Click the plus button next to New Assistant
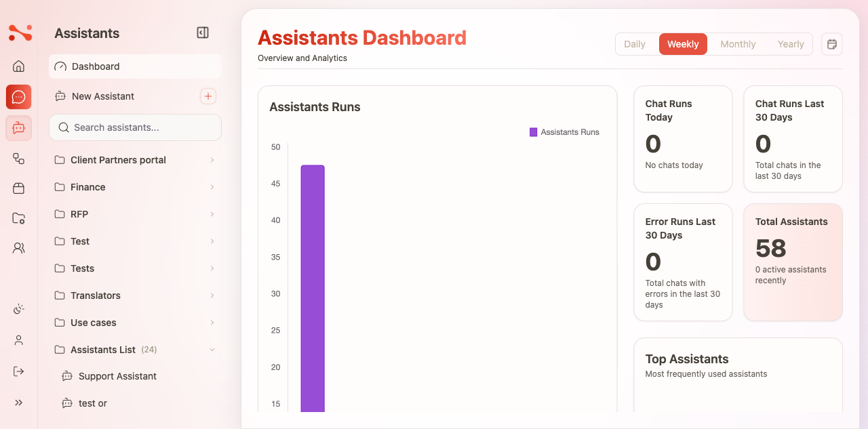This screenshot has width=868, height=429. [x=208, y=96]
